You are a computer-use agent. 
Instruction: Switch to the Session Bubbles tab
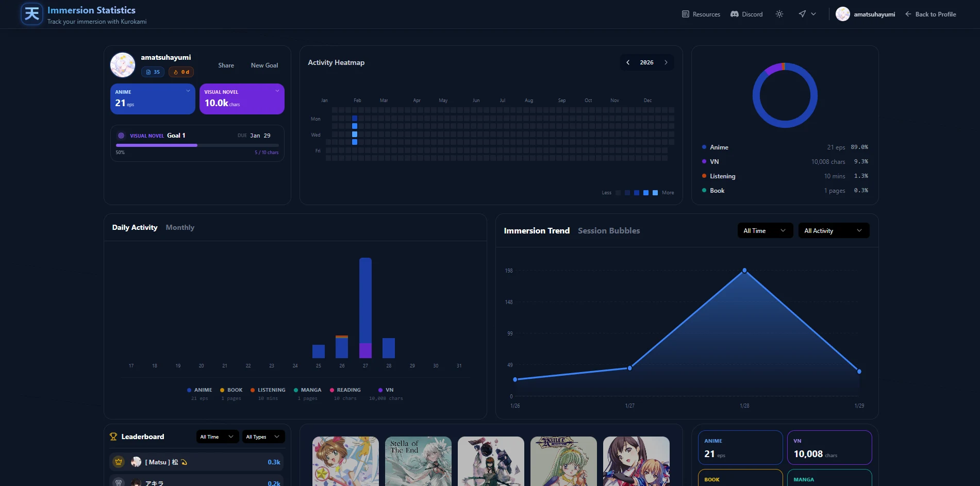click(x=609, y=231)
